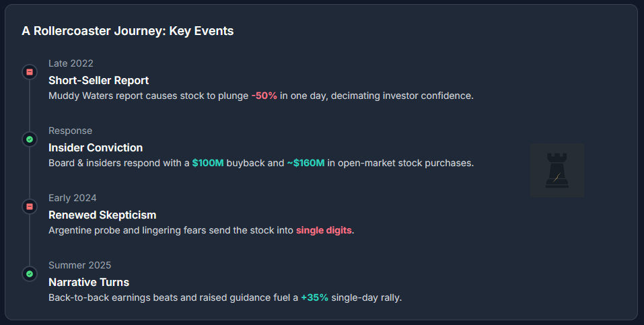Click the 'Response' timeline label
644x325 pixels.
70,131
